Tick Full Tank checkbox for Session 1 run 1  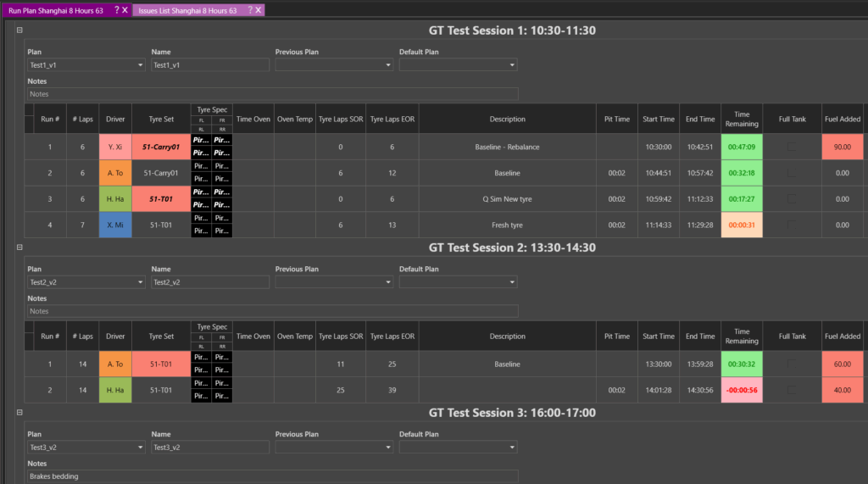point(792,147)
